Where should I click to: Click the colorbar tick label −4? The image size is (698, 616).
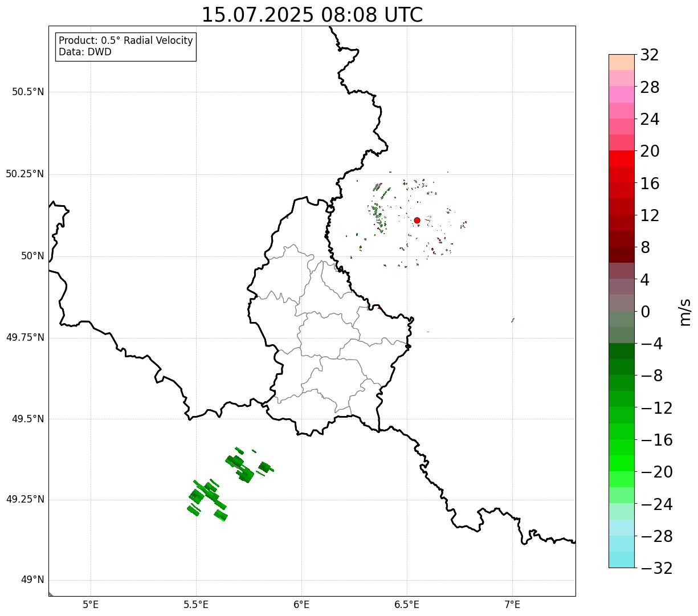(x=652, y=344)
